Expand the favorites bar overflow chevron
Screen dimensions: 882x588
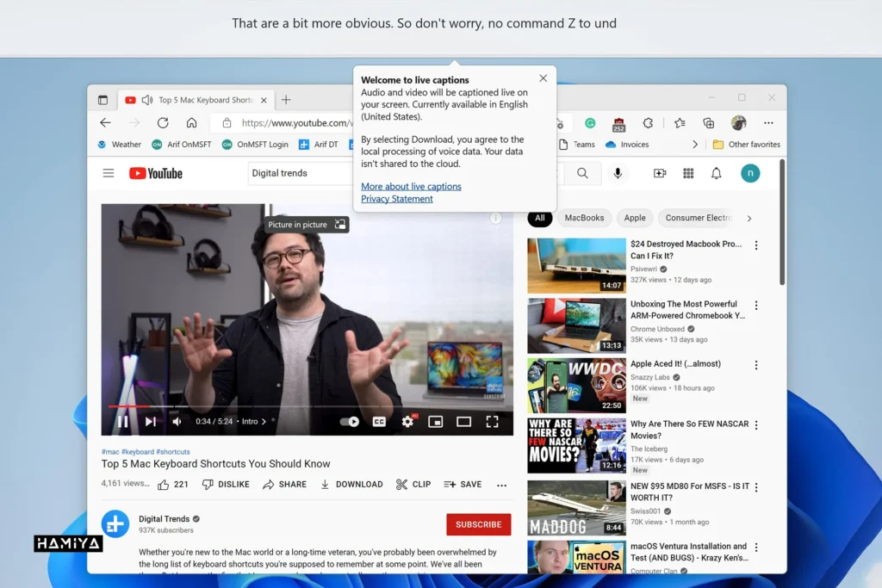[x=695, y=145]
